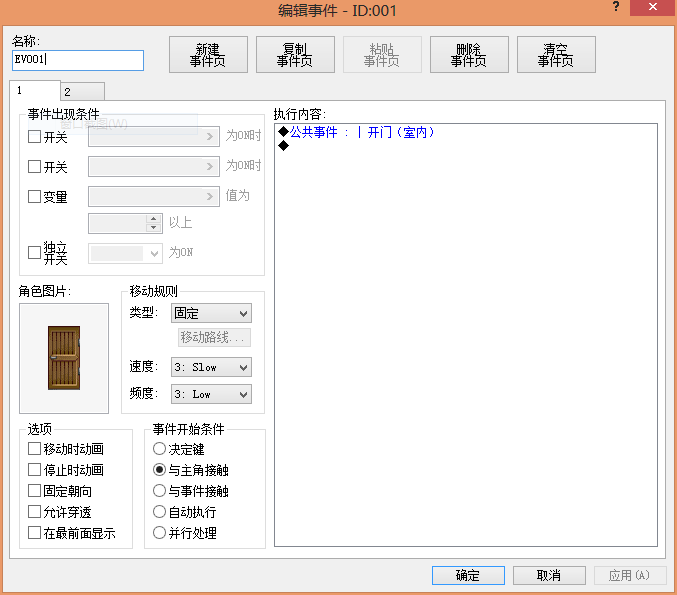Image resolution: width=677 pixels, height=595 pixels.
Task: Click the door character graphic thumbnail
Action: point(64,358)
